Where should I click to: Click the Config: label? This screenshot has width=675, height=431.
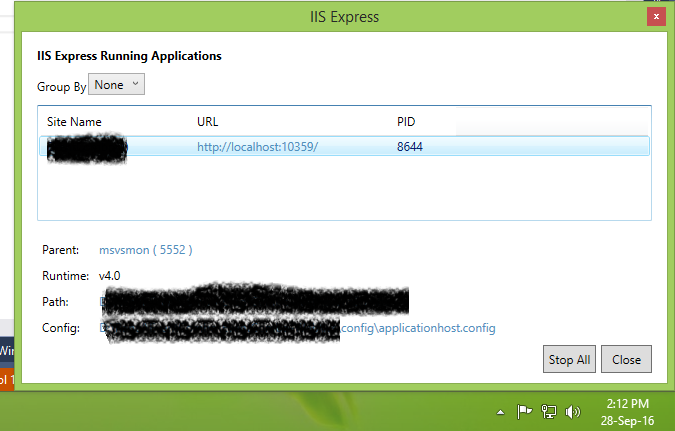point(61,328)
